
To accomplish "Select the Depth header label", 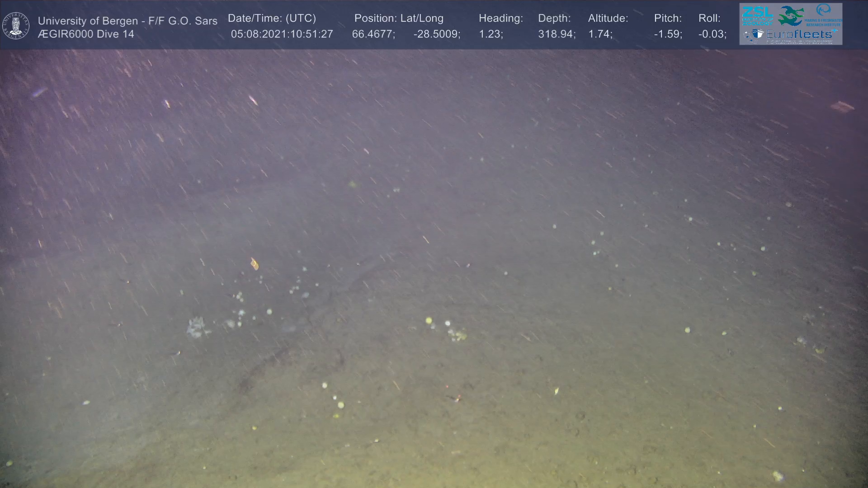I will click(x=554, y=19).
